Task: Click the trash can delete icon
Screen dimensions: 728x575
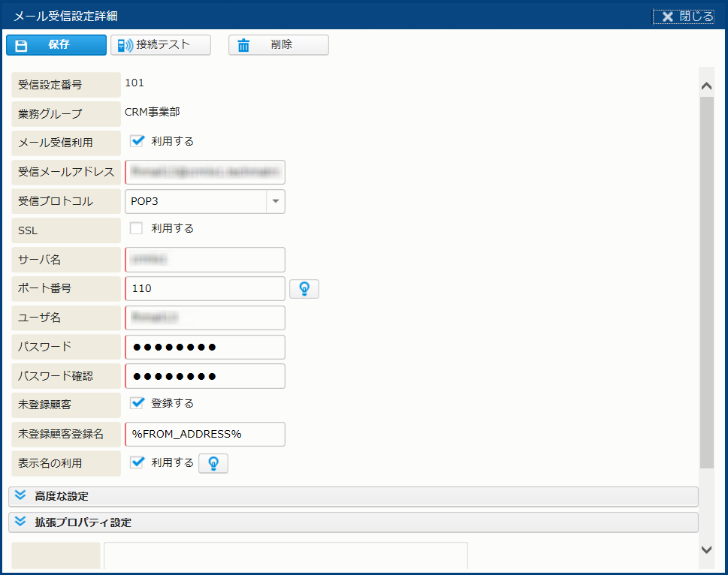Action: 243,45
